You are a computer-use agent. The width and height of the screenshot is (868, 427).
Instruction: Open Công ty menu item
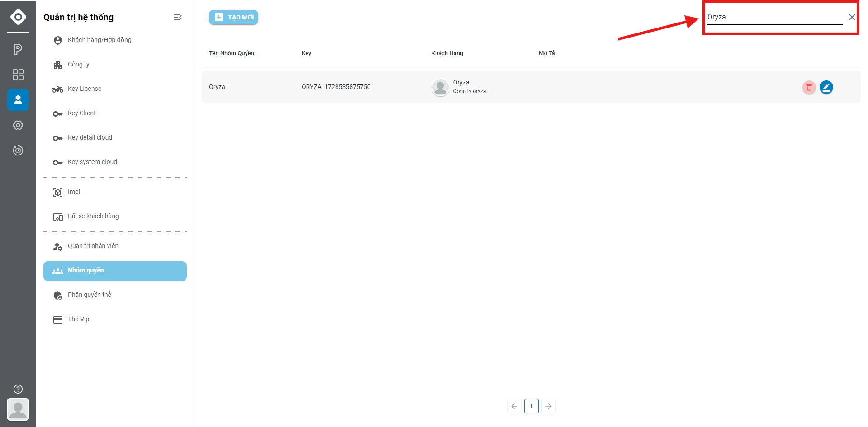pyautogui.click(x=115, y=65)
